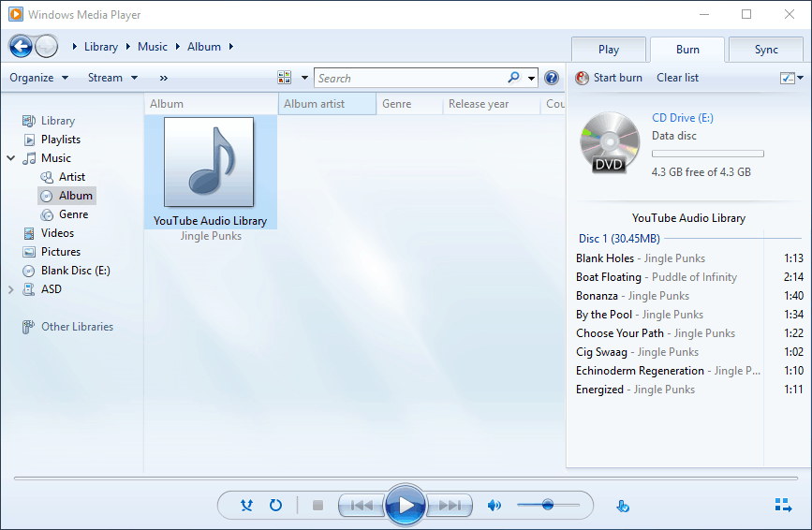
Task: Click Music in the breadcrumb
Action: (x=153, y=47)
